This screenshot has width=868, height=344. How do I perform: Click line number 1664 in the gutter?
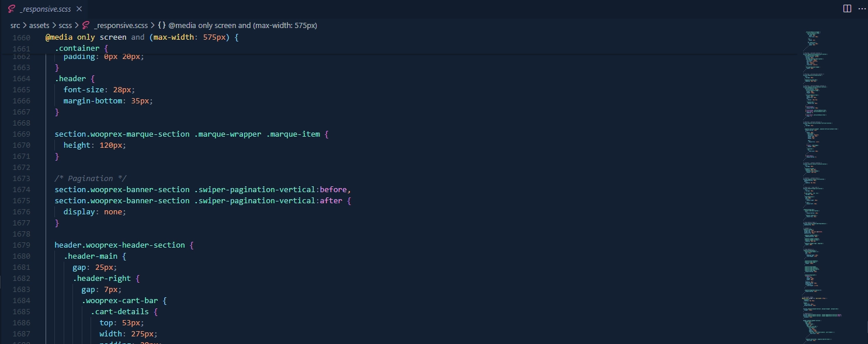pyautogui.click(x=21, y=79)
